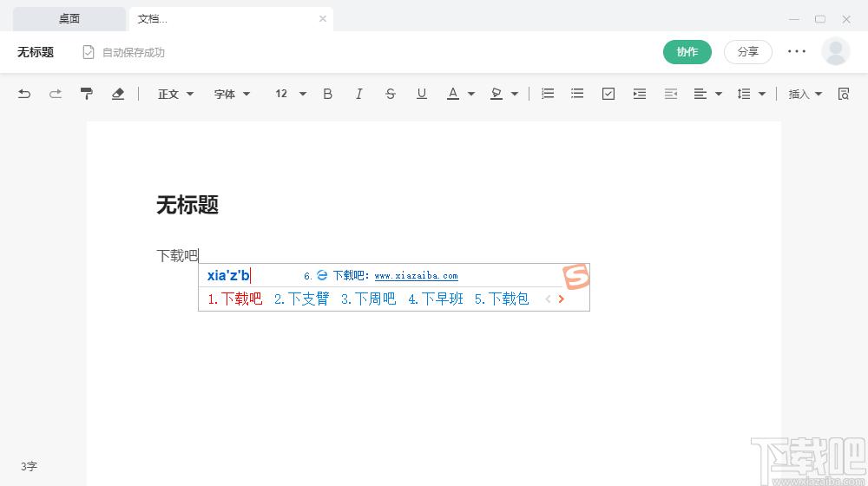Screen dimensions: 868x486
Task: Choose candidate 4. 下早班
Action: pyautogui.click(x=436, y=299)
